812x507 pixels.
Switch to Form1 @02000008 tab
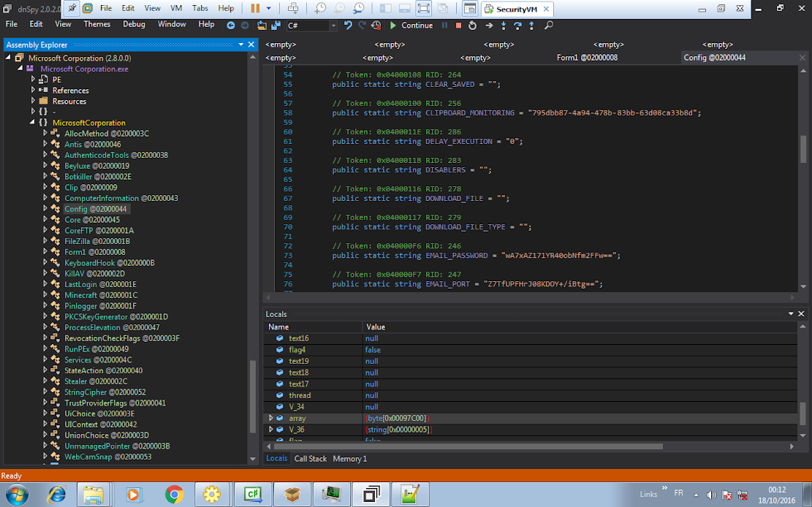[x=587, y=58]
